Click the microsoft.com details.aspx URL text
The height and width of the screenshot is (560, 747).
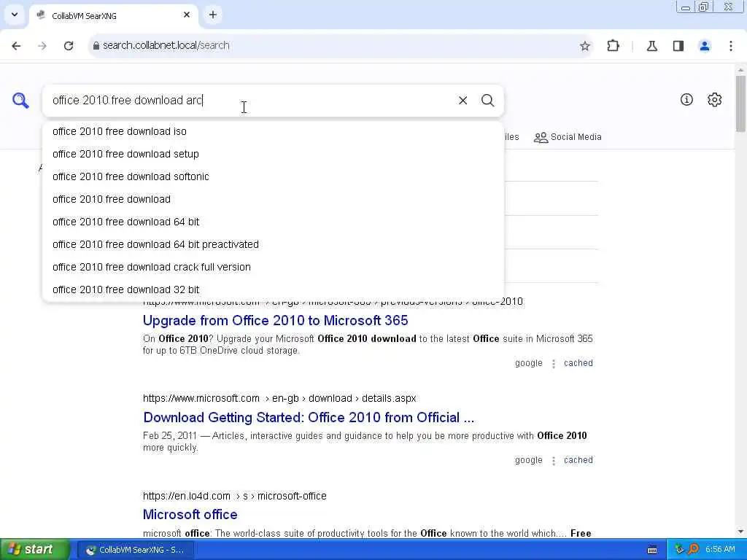(279, 399)
